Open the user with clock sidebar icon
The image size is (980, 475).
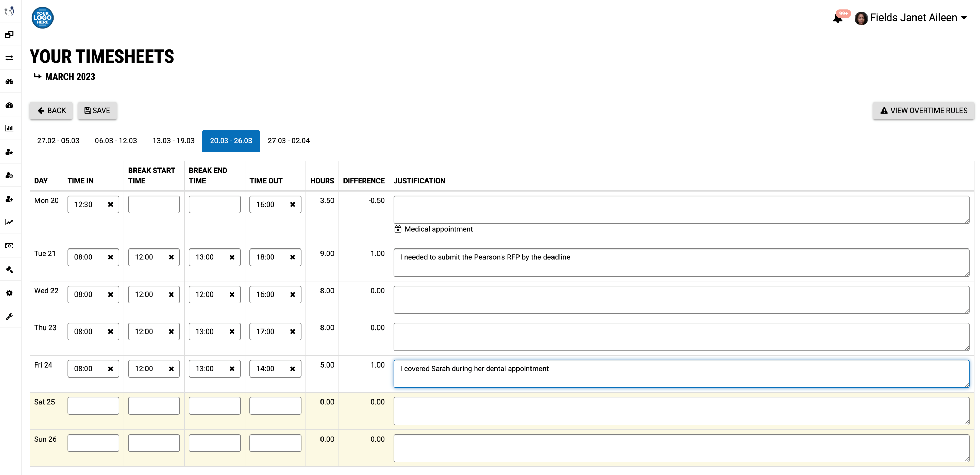[x=10, y=176]
